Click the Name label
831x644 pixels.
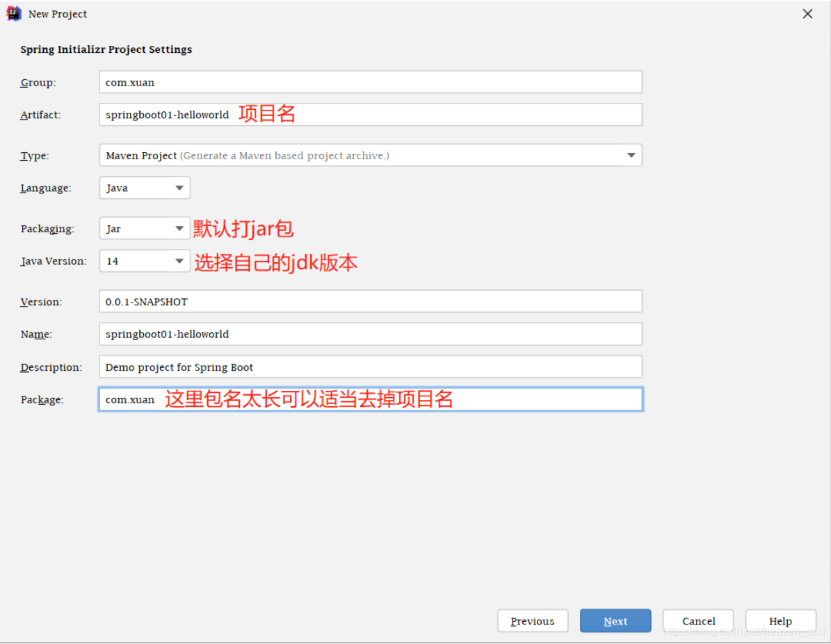click(x=36, y=334)
